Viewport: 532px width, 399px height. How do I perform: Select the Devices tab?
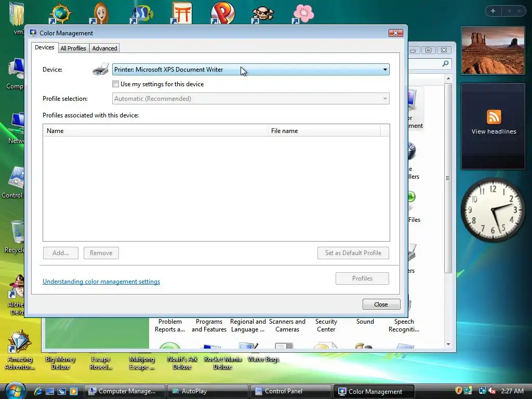coord(45,47)
